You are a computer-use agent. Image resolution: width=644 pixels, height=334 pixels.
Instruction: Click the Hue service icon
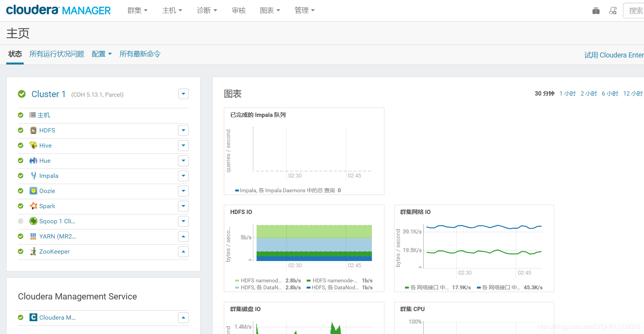click(33, 160)
